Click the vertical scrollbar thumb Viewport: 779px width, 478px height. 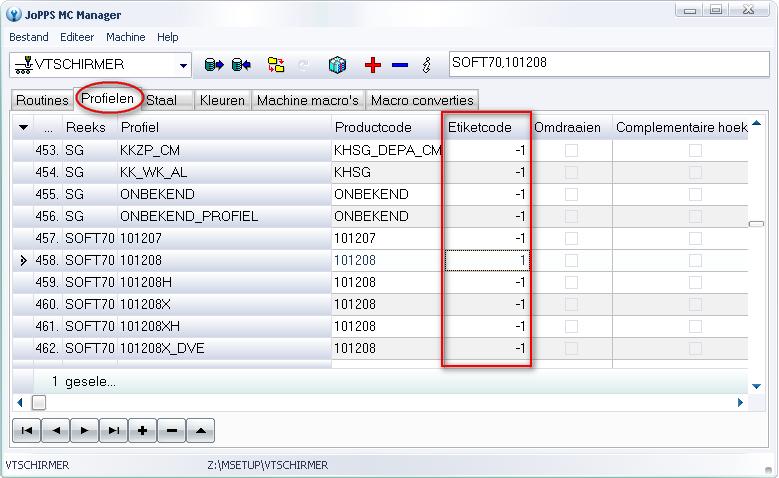pos(756,224)
